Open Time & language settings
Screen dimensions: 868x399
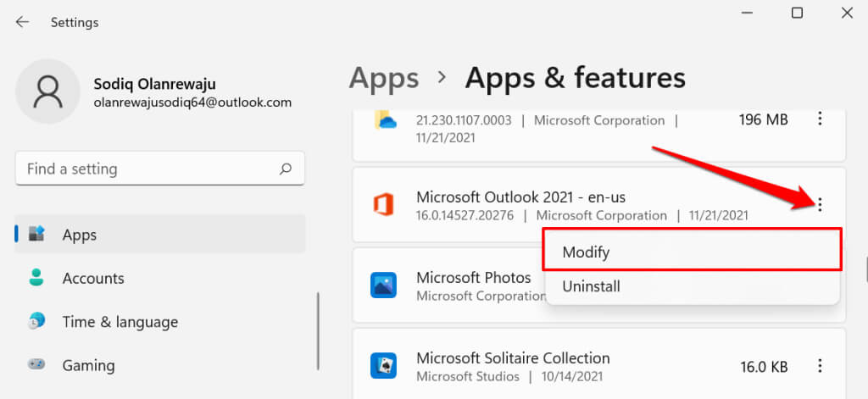pyautogui.click(x=120, y=322)
